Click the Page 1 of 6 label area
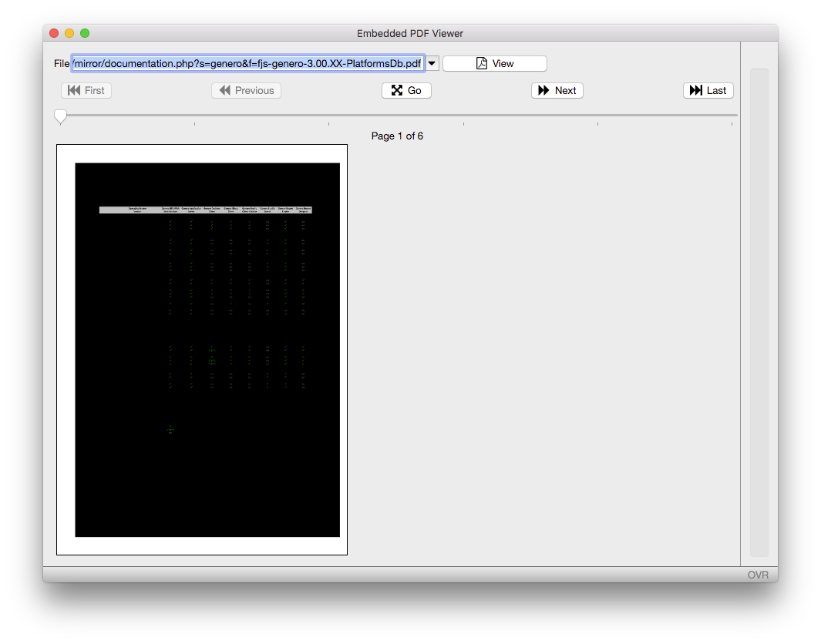The width and height of the screenshot is (821, 644). click(397, 136)
